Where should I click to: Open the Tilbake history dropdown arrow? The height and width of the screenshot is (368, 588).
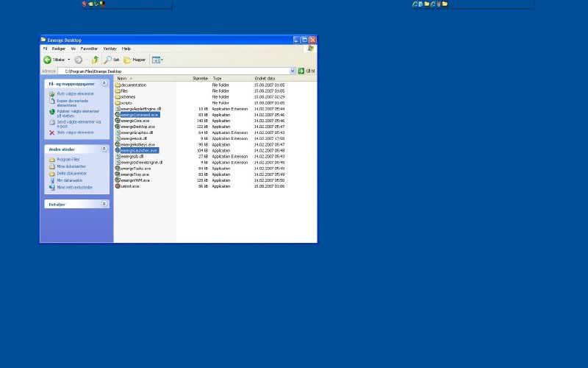tap(68, 60)
